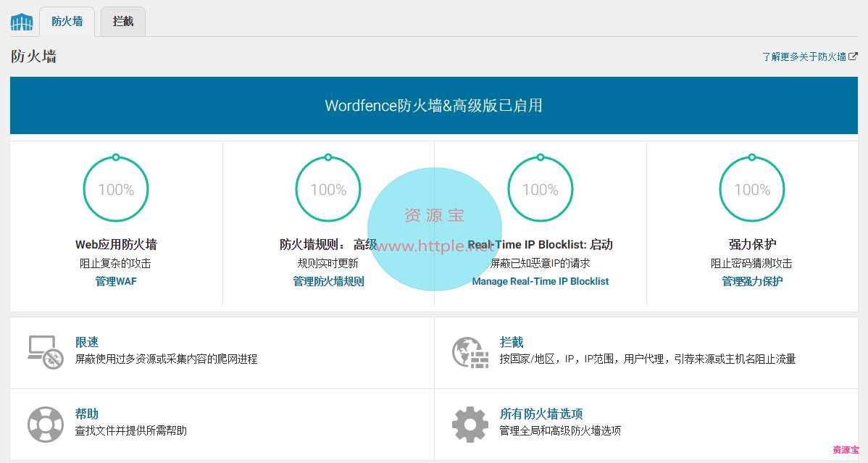The width and height of the screenshot is (868, 463).
Task: Click the globe and brick wall blocking icon
Action: (x=470, y=351)
